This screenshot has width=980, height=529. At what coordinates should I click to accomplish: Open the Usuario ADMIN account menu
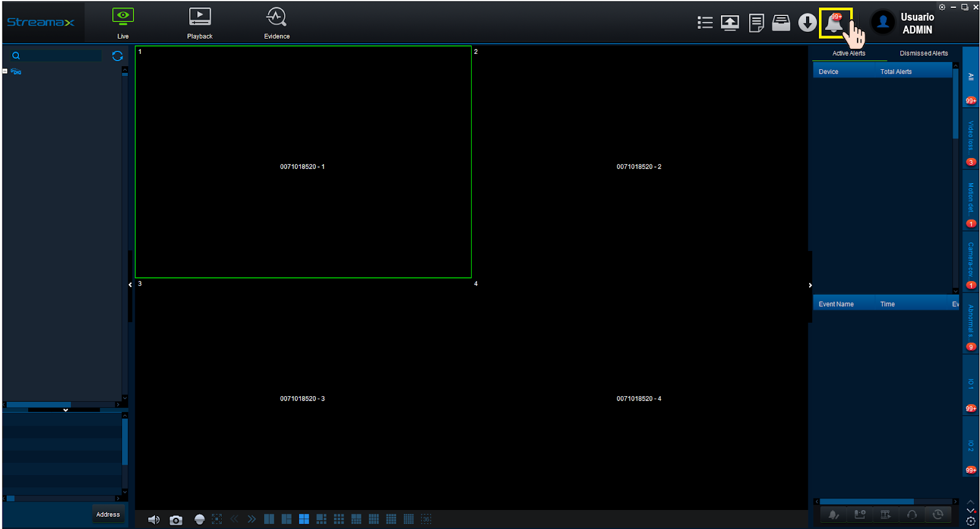(x=903, y=23)
